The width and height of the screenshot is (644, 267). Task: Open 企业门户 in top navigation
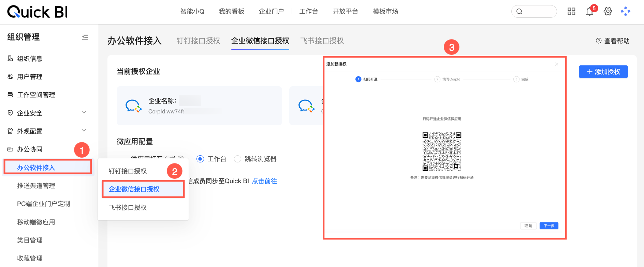tap(271, 12)
